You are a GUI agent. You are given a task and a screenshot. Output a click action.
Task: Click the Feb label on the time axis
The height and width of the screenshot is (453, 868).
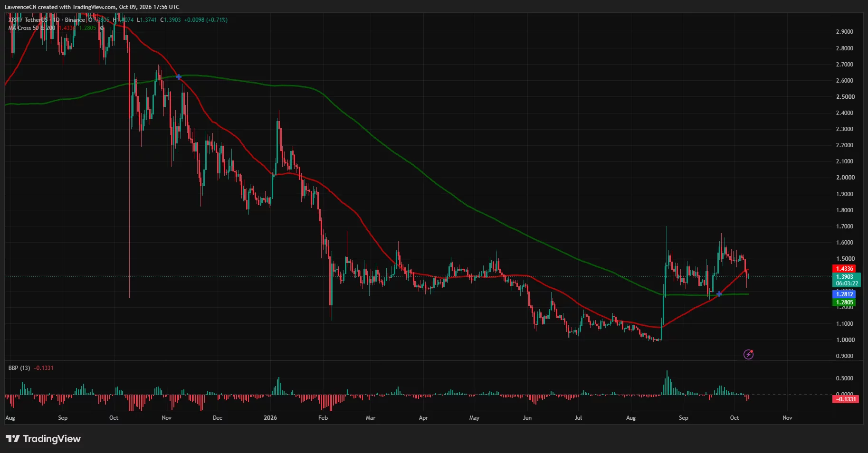323,418
